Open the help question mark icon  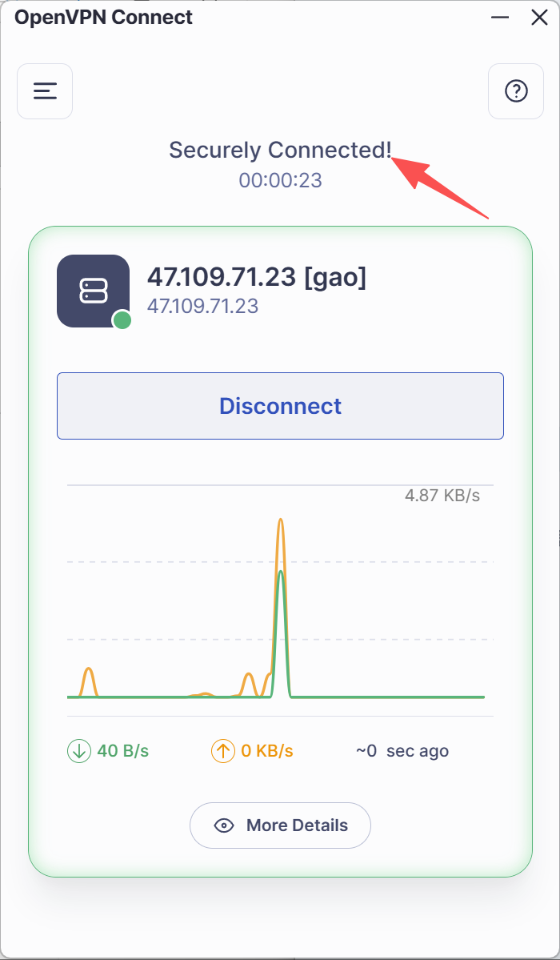pos(516,91)
